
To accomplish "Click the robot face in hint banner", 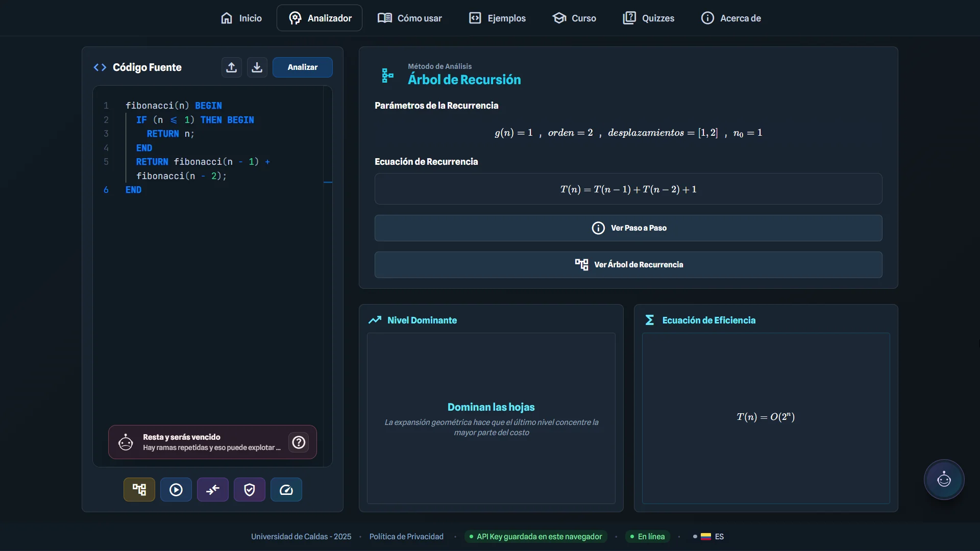I will click(126, 442).
